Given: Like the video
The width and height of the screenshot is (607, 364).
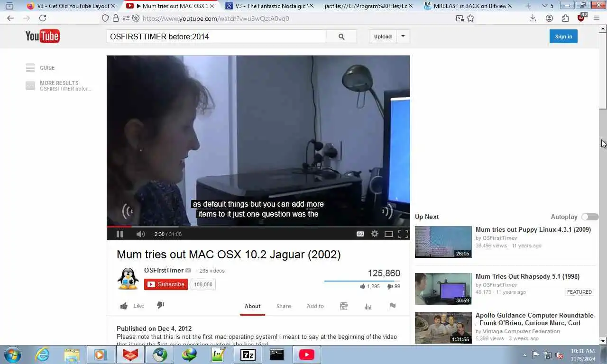Looking at the screenshot, I should click(x=132, y=306).
